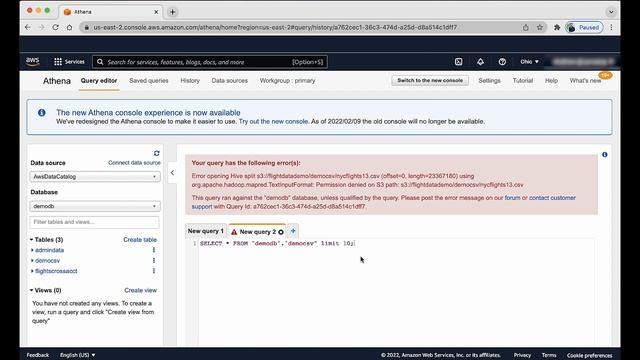Go to browser home page

pos(69,27)
